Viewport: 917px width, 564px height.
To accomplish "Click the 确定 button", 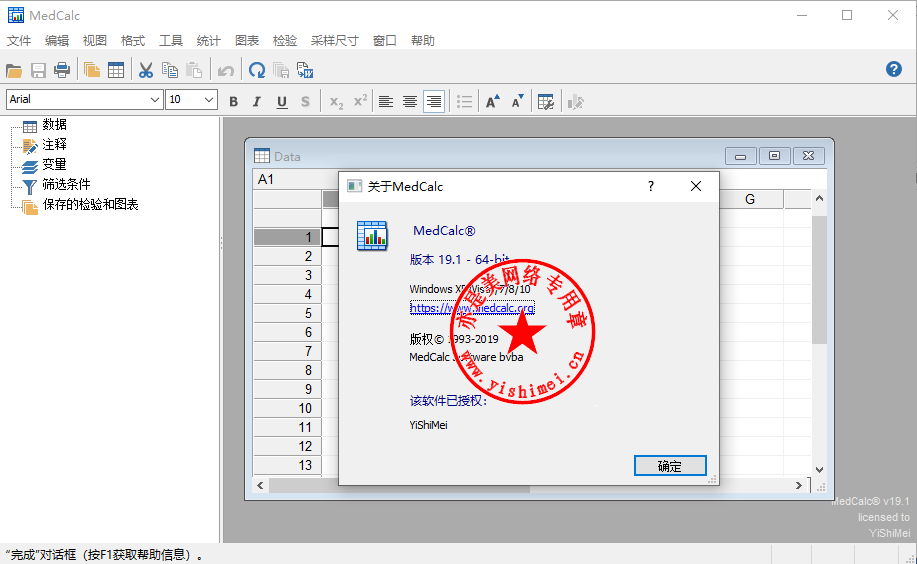I will click(670, 466).
